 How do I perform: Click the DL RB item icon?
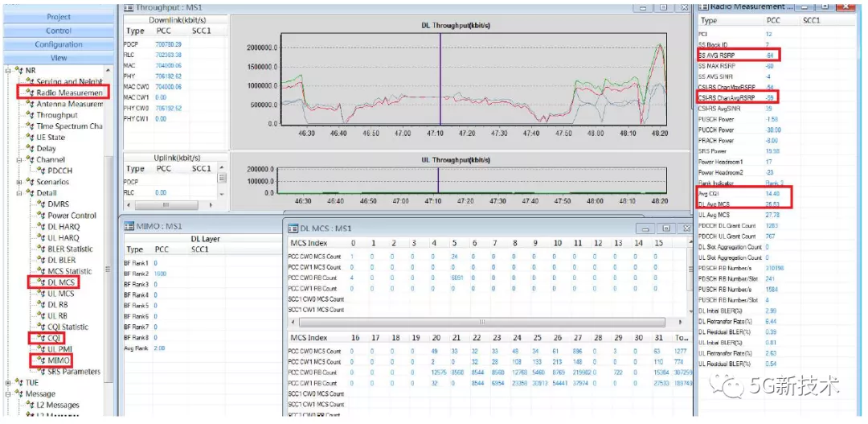pos(41,304)
